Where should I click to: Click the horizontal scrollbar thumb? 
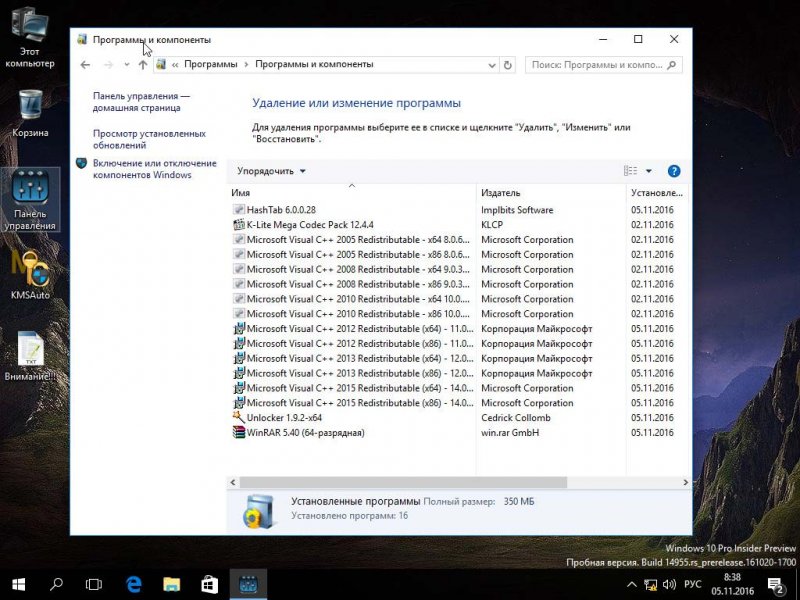coord(403,482)
